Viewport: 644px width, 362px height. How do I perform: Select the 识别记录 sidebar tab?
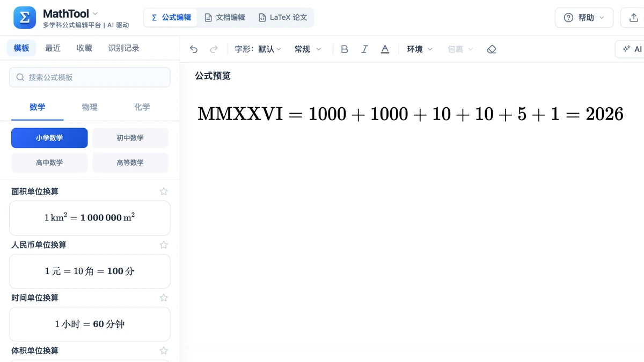pyautogui.click(x=124, y=48)
